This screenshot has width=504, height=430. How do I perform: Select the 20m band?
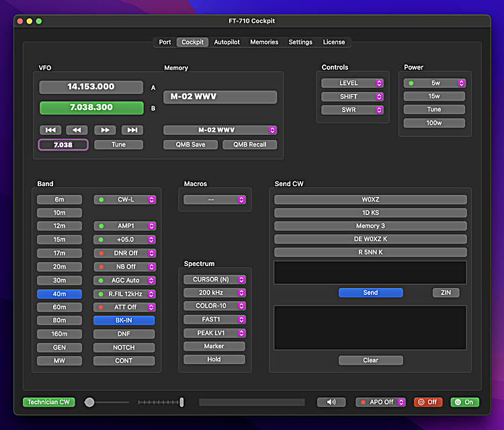59,267
